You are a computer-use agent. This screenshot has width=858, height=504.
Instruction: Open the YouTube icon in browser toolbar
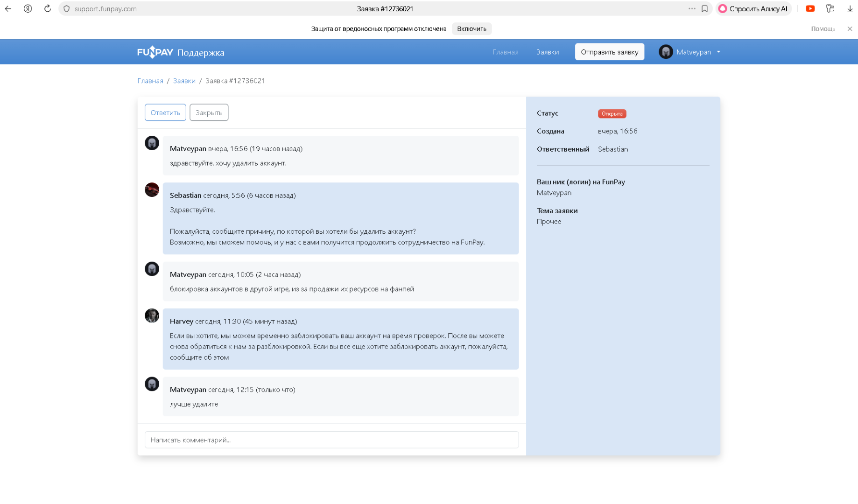(x=810, y=9)
